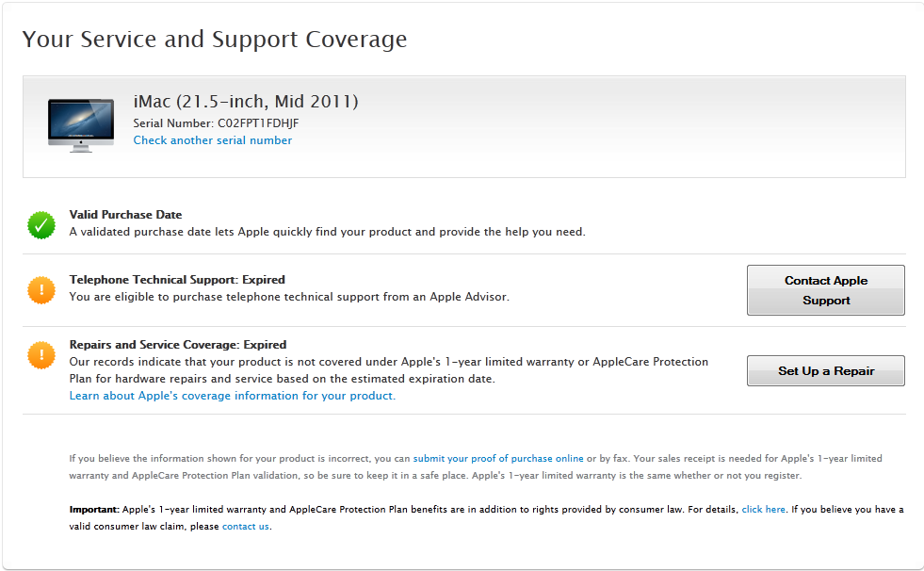Screen dimensions: 924x571
Task: Open Learn about Apple's coverage information link
Action: 233,396
